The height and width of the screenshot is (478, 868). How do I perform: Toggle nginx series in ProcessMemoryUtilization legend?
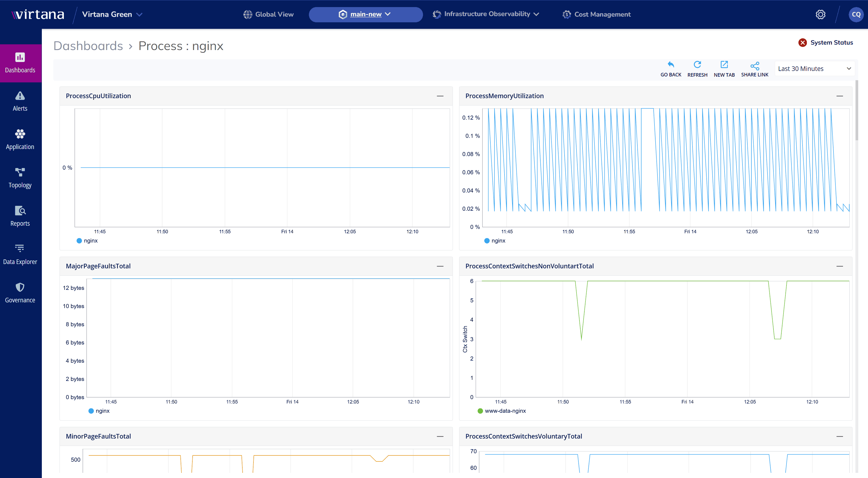495,241
